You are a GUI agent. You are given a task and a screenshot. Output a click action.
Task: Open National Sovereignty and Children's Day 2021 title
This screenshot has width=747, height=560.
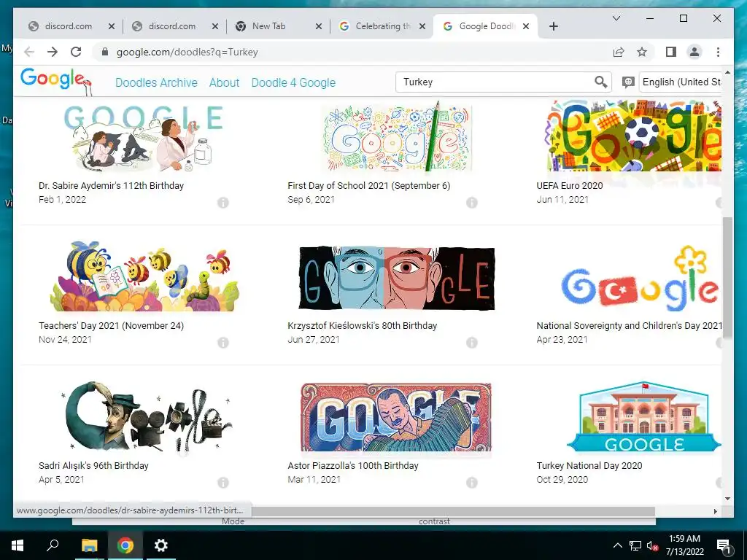click(629, 326)
